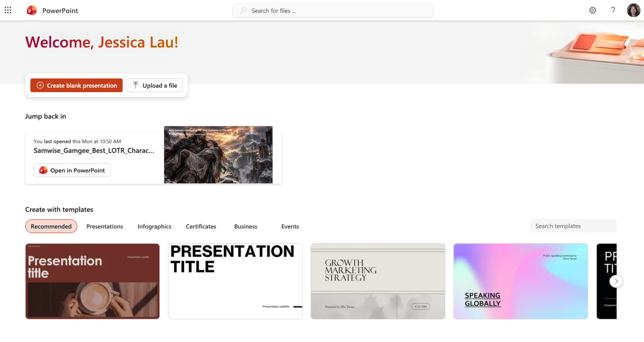Choose the white PRESENTATION TITLE template

tap(235, 281)
